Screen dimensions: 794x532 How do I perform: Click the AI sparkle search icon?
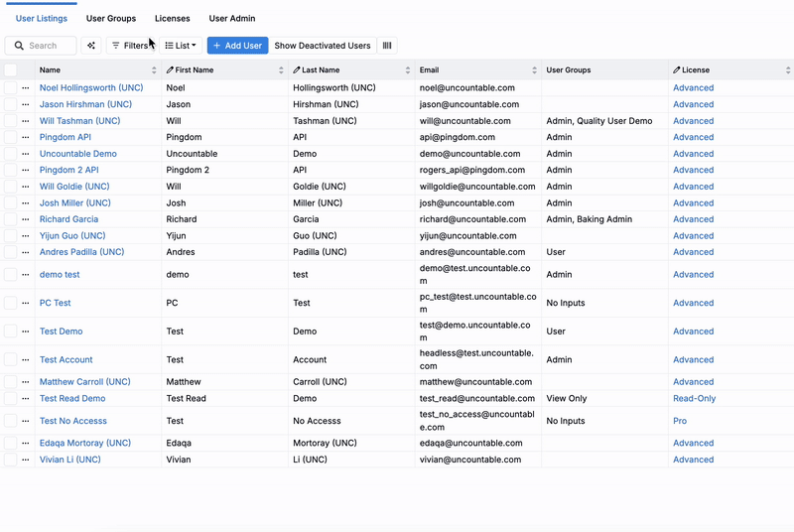coord(91,46)
